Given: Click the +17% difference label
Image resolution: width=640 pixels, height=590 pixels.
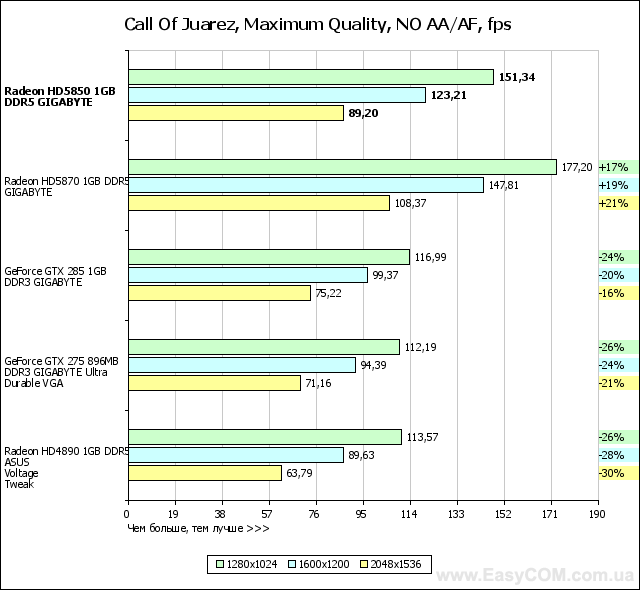Looking at the screenshot, I should (x=613, y=167).
